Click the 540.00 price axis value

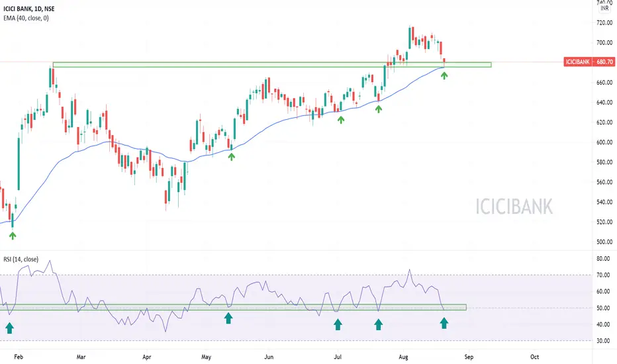click(x=604, y=202)
